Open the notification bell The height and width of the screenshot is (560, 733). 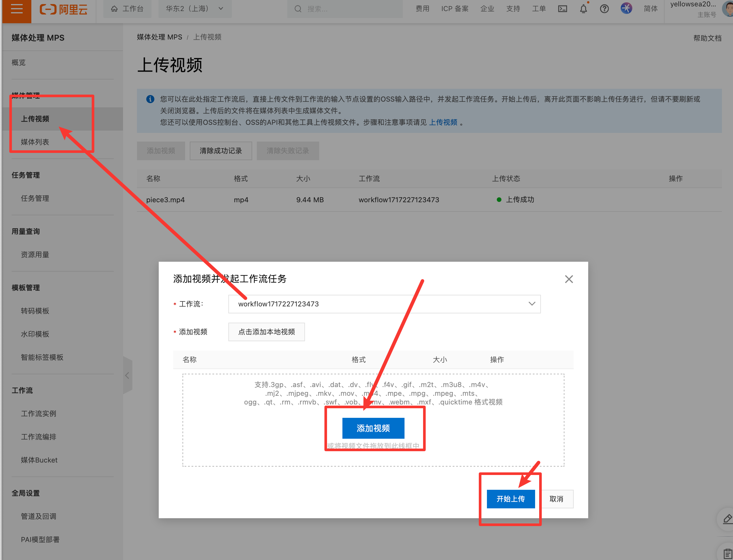point(583,9)
